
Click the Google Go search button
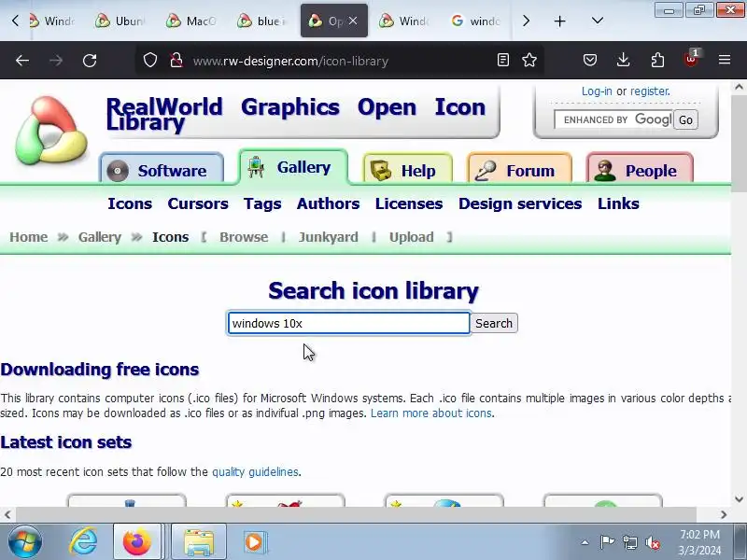pos(685,120)
